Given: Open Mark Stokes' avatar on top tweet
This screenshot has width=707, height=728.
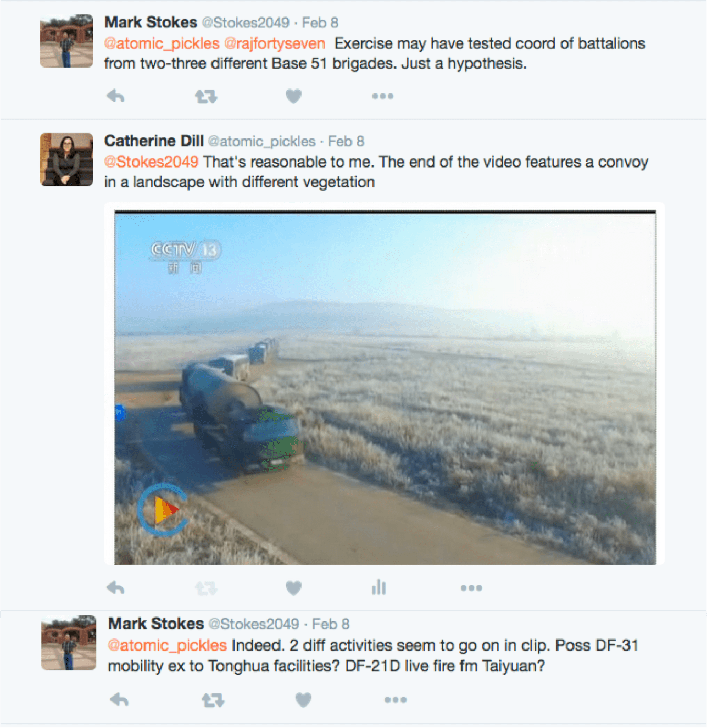Looking at the screenshot, I should [66, 41].
